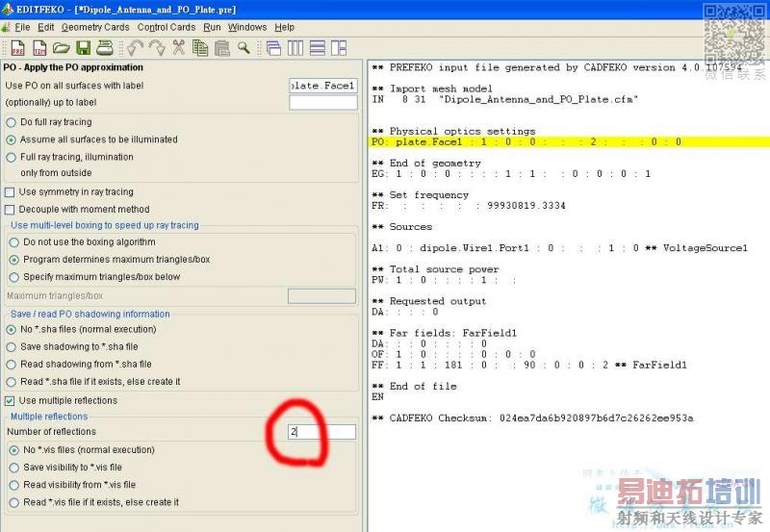This screenshot has width=770, height=532.
Task: Click the Maximum triangles/box field
Action: click(322, 296)
